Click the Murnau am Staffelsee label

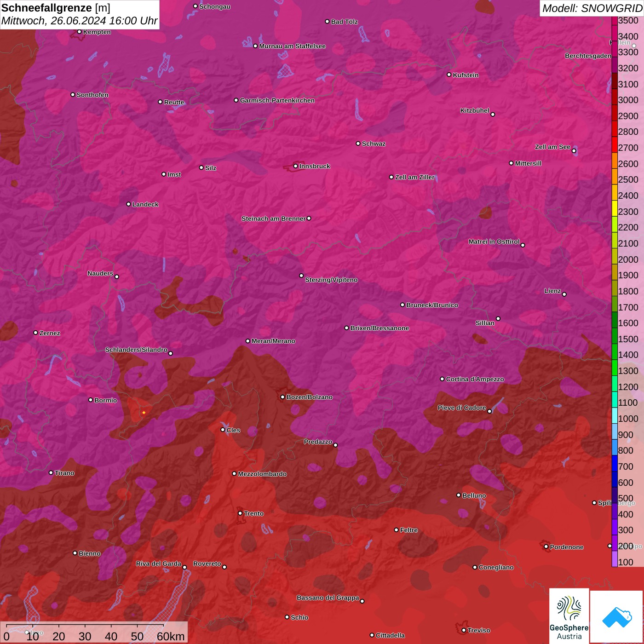(x=293, y=46)
